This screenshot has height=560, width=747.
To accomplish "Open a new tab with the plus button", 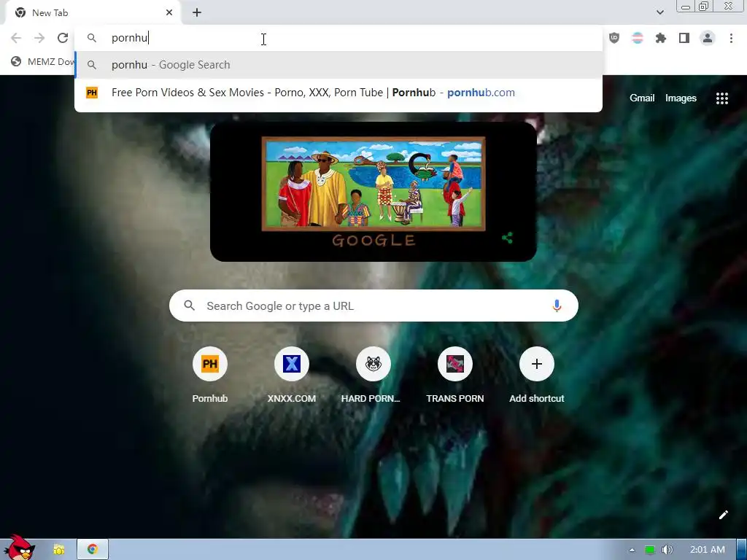I will point(197,13).
